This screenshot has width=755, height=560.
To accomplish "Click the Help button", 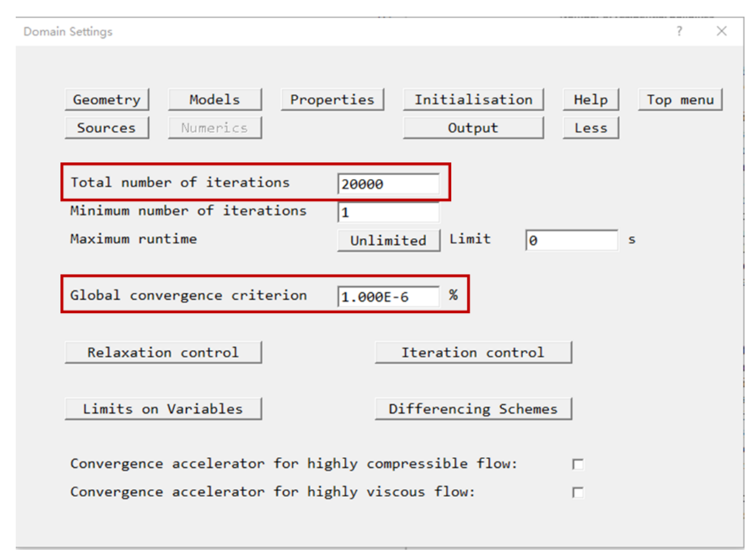I will click(590, 100).
